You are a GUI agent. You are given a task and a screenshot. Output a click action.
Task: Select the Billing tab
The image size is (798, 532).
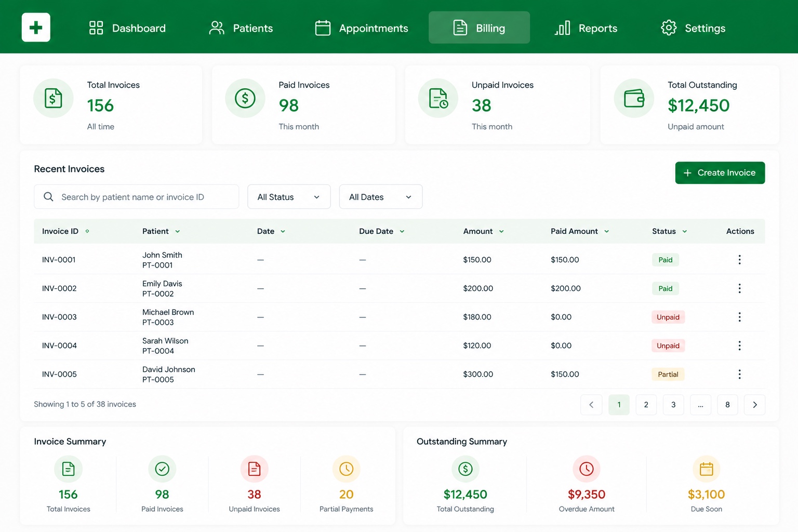[479, 28]
